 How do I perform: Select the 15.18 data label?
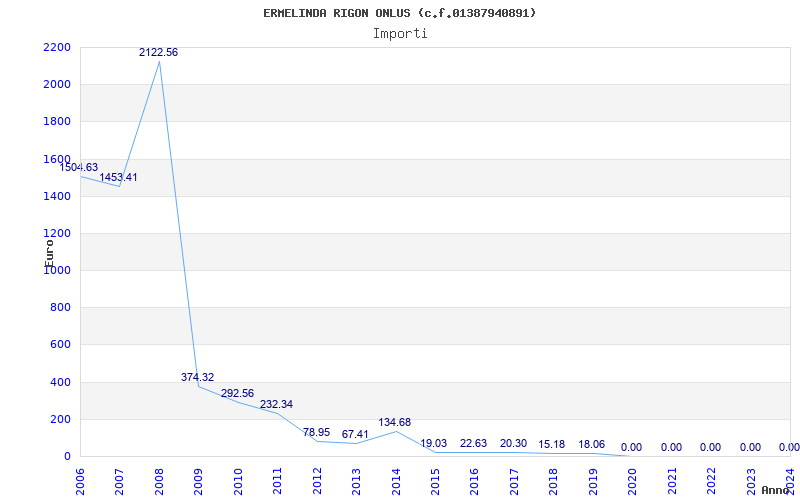pyautogui.click(x=552, y=444)
